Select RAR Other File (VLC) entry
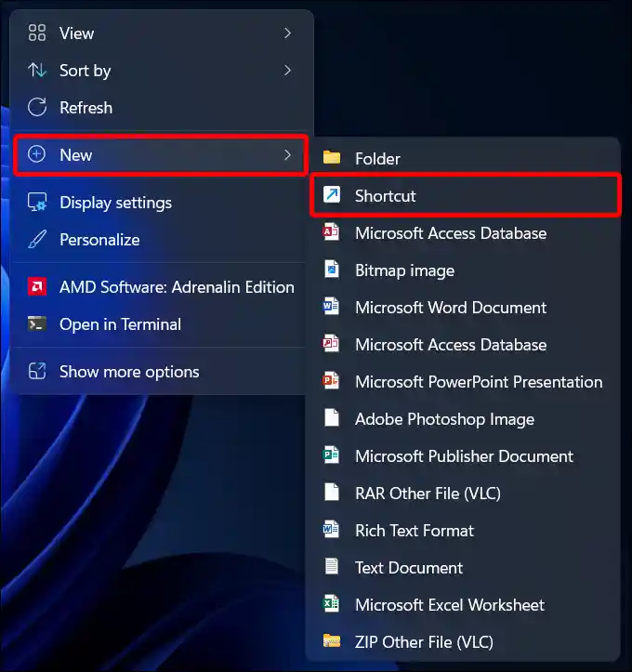The image size is (632, 672). pyautogui.click(x=463, y=493)
